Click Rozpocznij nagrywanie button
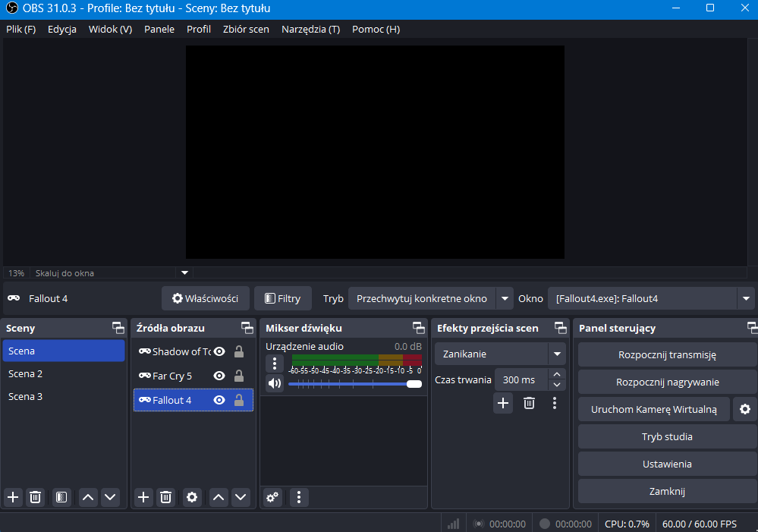The width and height of the screenshot is (758, 532). (x=668, y=382)
